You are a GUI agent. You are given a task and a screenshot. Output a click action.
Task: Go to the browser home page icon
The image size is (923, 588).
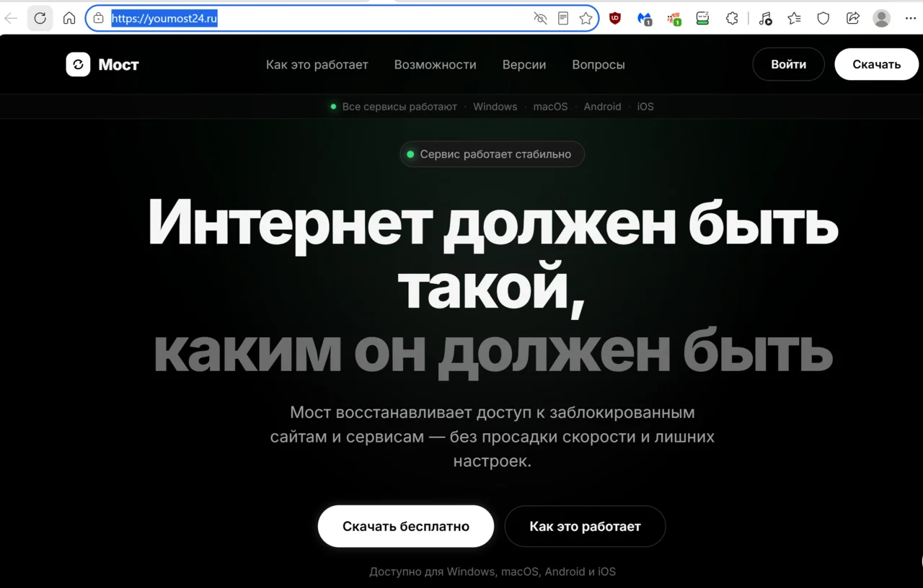click(69, 19)
